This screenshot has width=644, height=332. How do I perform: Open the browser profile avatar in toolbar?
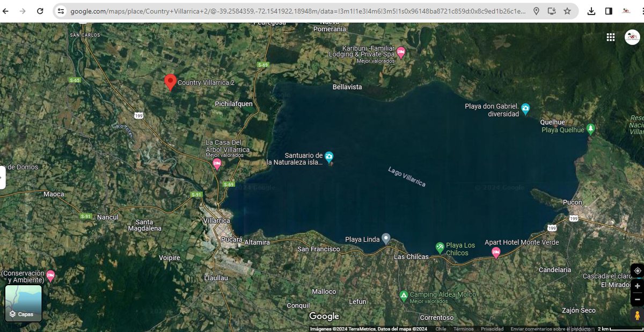point(626,11)
